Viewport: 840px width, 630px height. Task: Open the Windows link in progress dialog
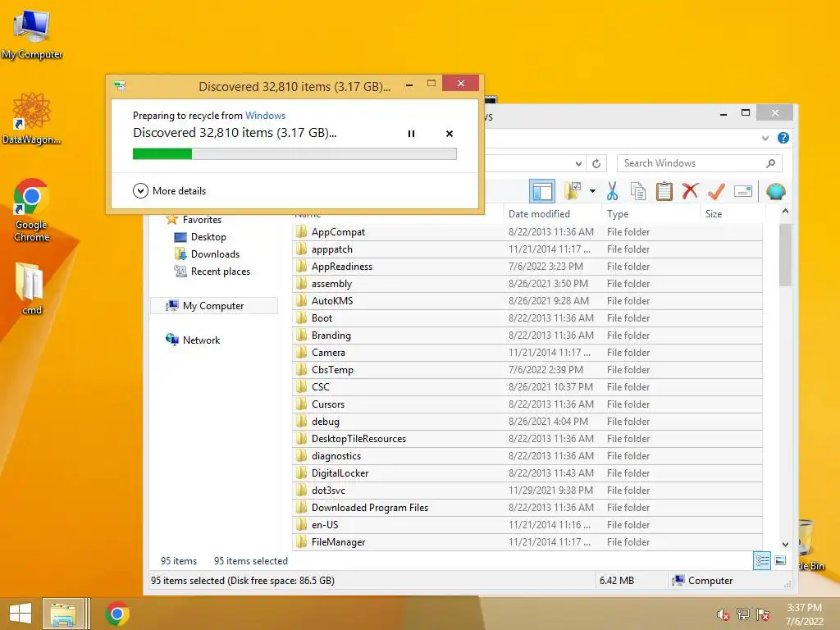point(265,115)
